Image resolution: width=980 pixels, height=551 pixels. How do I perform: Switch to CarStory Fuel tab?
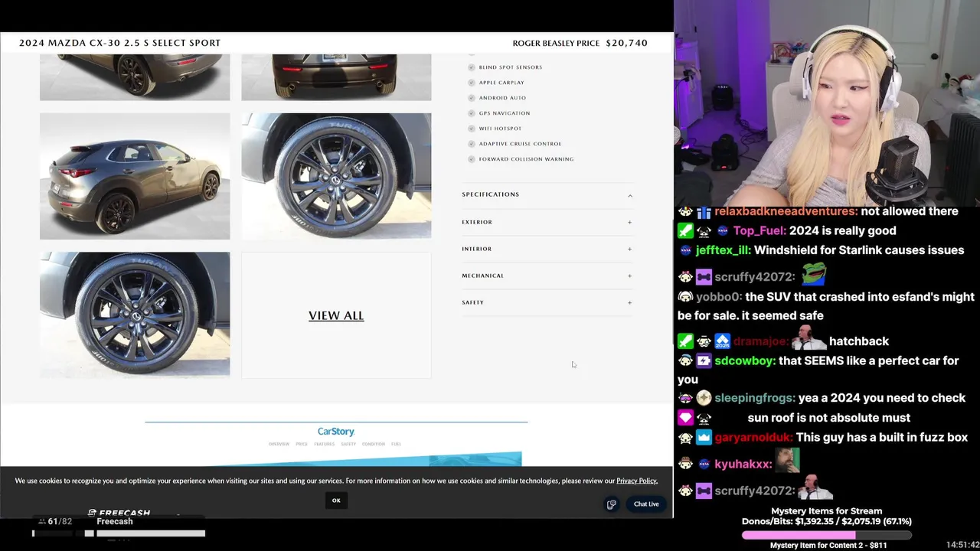pos(396,444)
